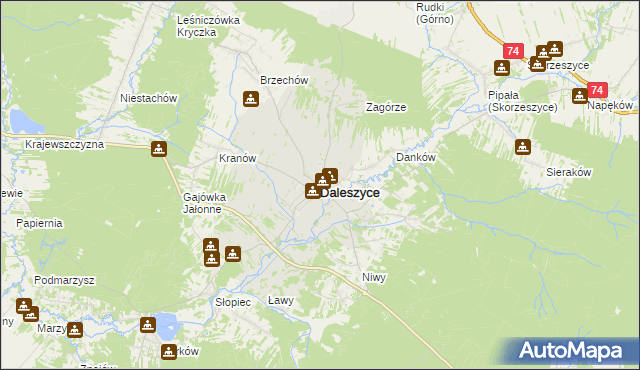Click the POI icon left of Napęków
The image size is (640, 370).
coord(580,96)
